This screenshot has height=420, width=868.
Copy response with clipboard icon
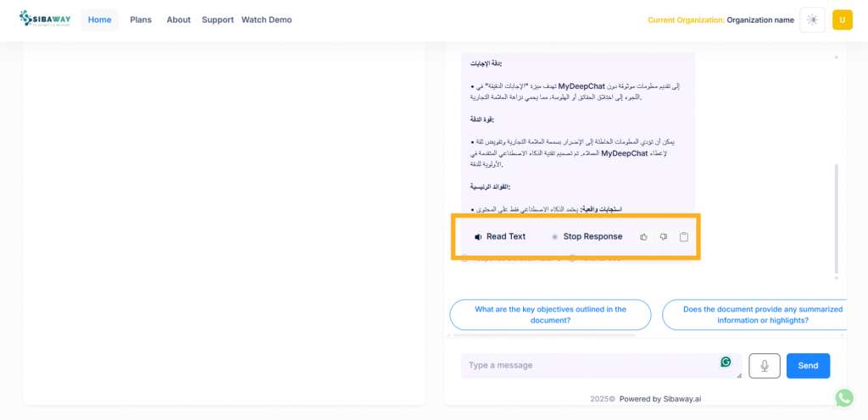[684, 236]
